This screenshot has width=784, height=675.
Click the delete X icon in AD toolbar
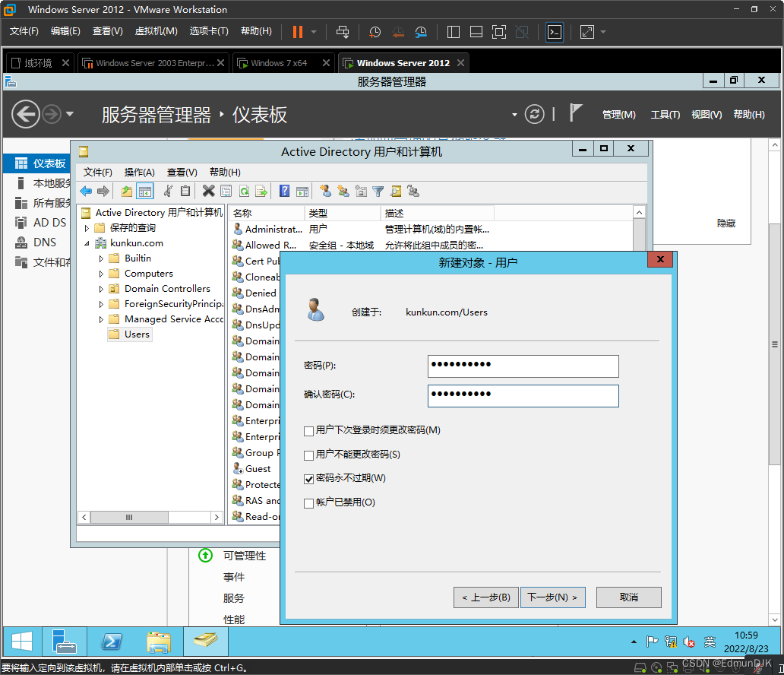[208, 191]
